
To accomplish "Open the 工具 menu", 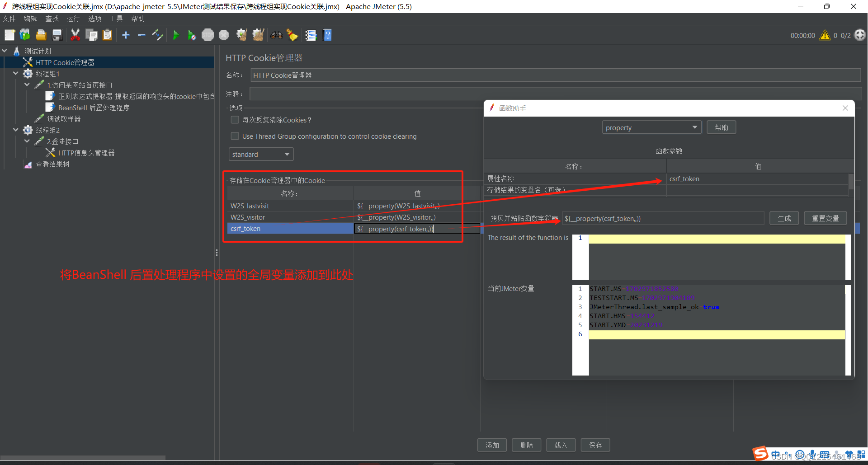I will (116, 19).
